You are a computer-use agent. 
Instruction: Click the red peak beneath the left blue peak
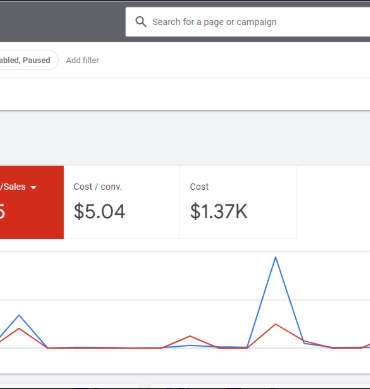[19, 329]
